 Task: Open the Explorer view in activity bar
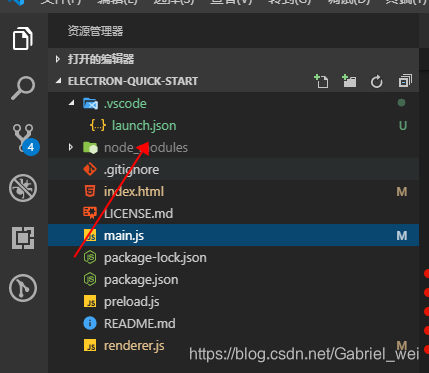pos(23,38)
